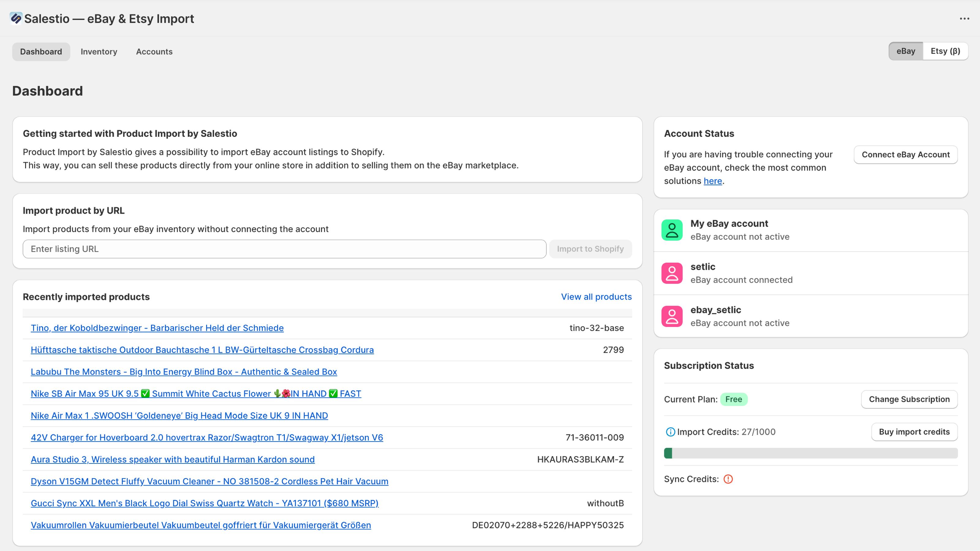Open the Labubu The Monsters blind box listing
Viewport: 980px width, 551px height.
coord(184,372)
